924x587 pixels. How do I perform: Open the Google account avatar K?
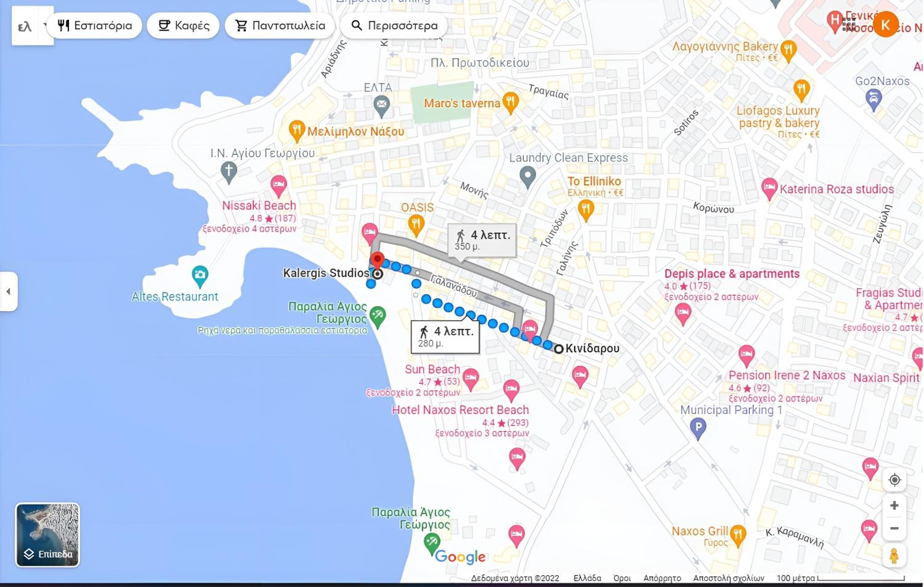tap(885, 25)
